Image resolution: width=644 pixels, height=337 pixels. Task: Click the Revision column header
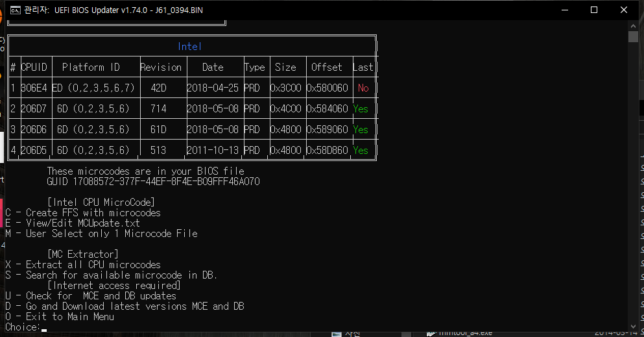(x=161, y=67)
